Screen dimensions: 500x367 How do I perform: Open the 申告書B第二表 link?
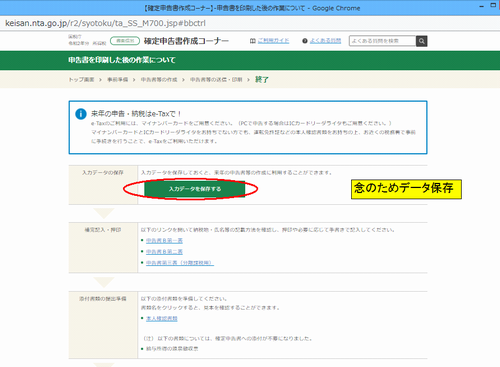pyautogui.click(x=164, y=252)
